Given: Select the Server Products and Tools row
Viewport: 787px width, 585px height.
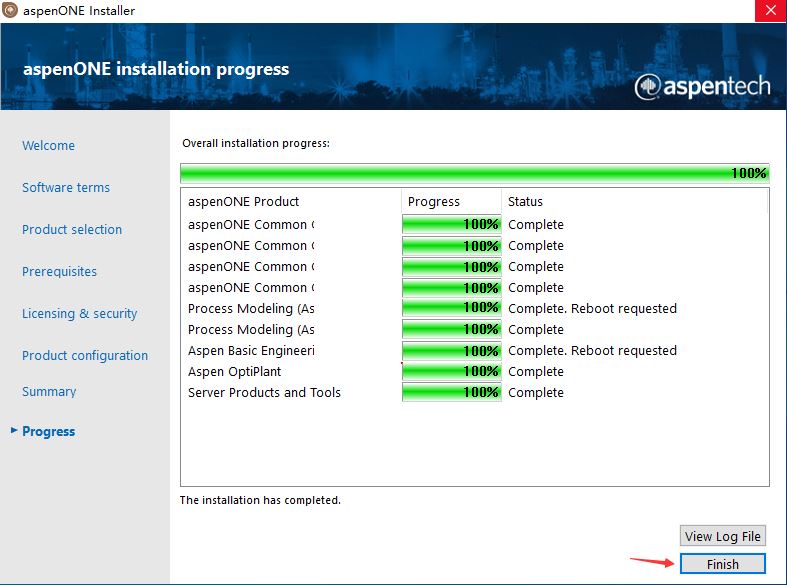Looking at the screenshot, I should 474,393.
